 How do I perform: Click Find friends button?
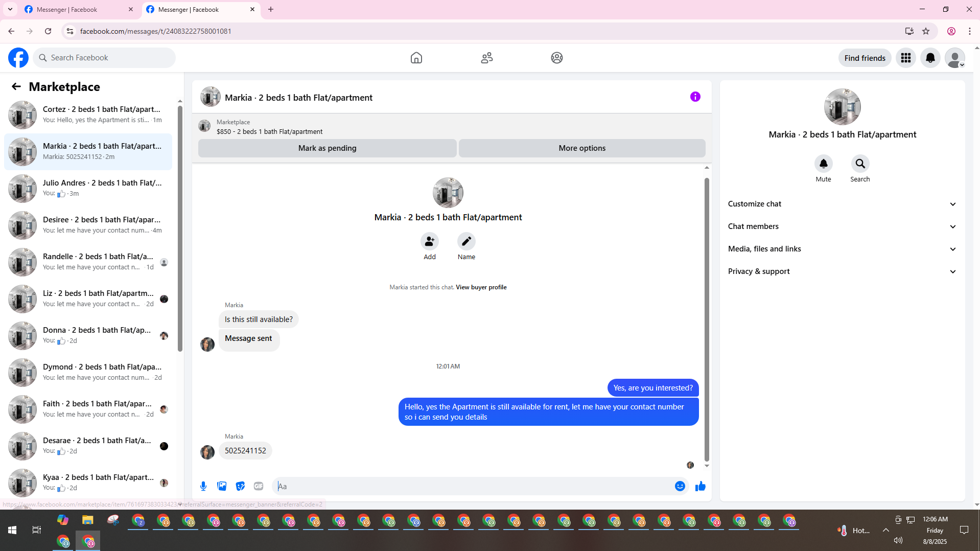point(865,58)
